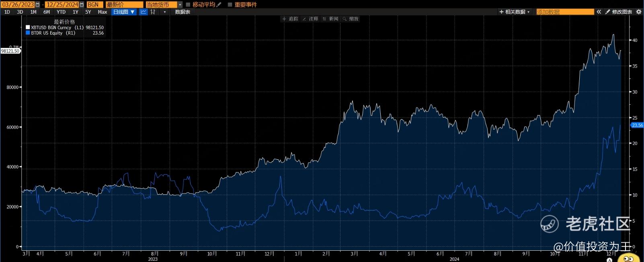Activate the 注释 annotation tool
Viewport: 644px width, 262px height.
pyautogui.click(x=310, y=19)
